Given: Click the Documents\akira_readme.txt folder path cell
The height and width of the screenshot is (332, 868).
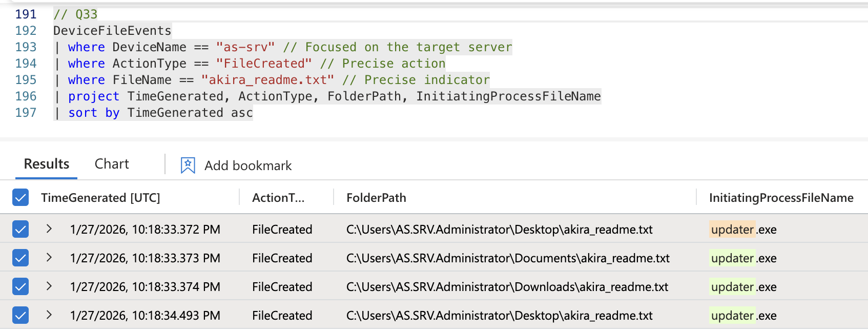Looking at the screenshot, I should [x=508, y=258].
